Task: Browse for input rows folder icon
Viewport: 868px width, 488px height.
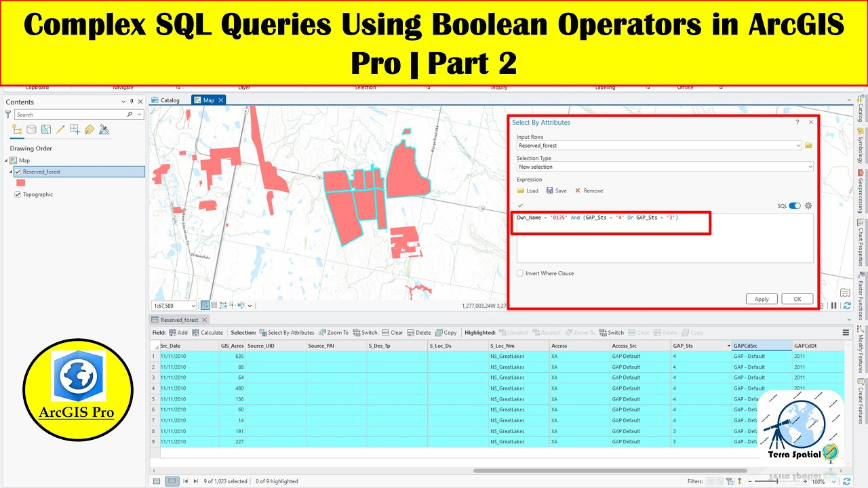Action: point(808,146)
